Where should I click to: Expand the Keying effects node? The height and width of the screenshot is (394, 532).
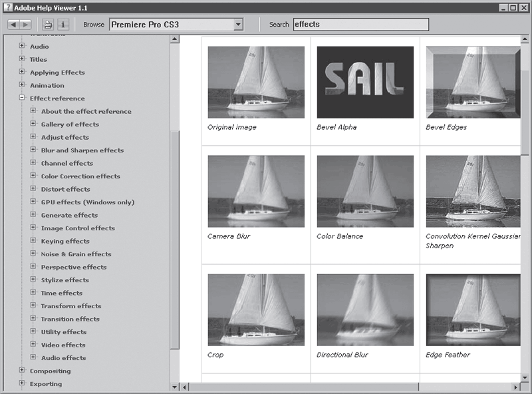tap(33, 240)
